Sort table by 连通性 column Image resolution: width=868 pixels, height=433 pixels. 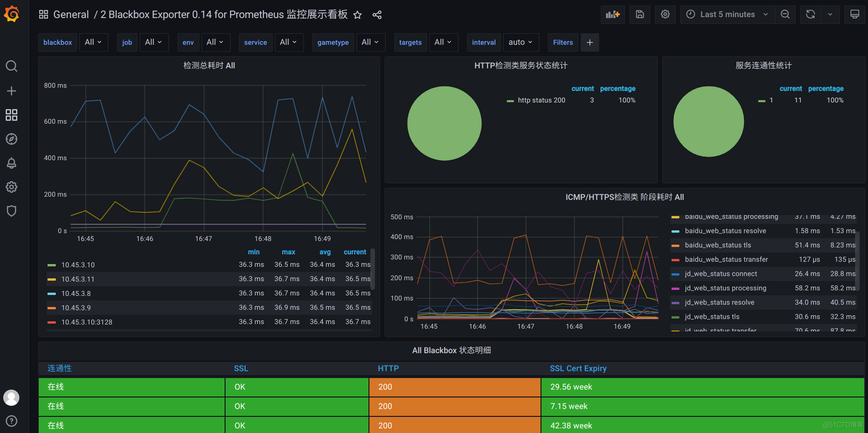tap(59, 368)
